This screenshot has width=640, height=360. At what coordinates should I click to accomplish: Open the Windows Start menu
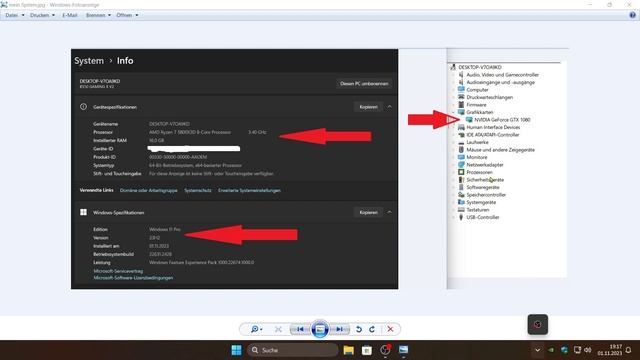pyautogui.click(x=236, y=350)
